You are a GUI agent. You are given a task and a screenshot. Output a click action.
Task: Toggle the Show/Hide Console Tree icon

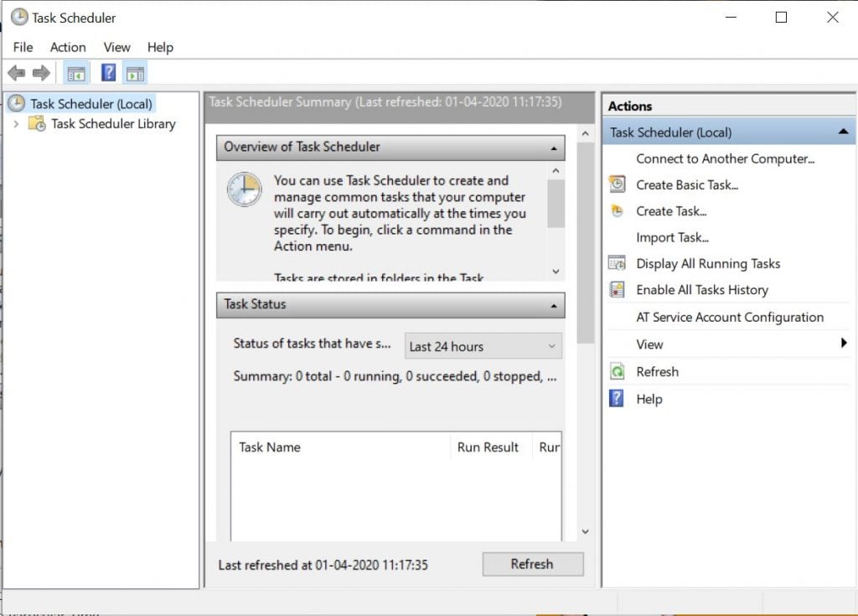76,73
